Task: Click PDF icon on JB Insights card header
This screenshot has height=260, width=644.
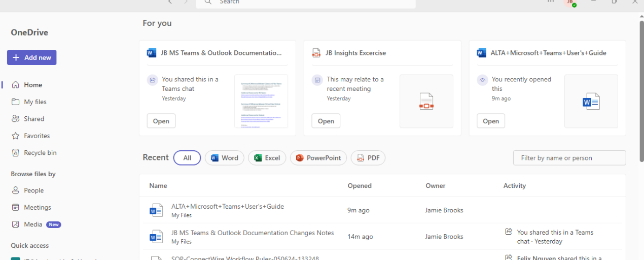Action: tap(316, 53)
